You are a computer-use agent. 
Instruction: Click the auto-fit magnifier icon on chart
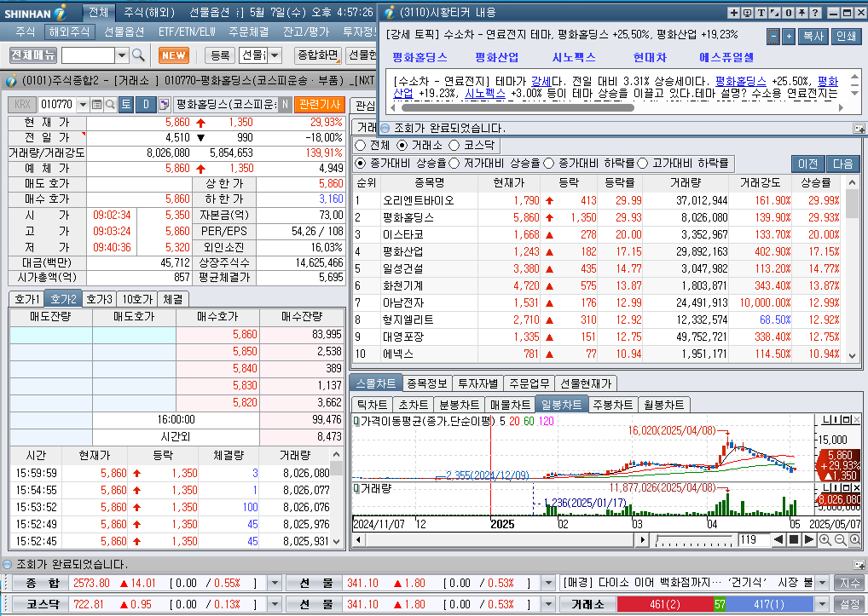(x=854, y=539)
